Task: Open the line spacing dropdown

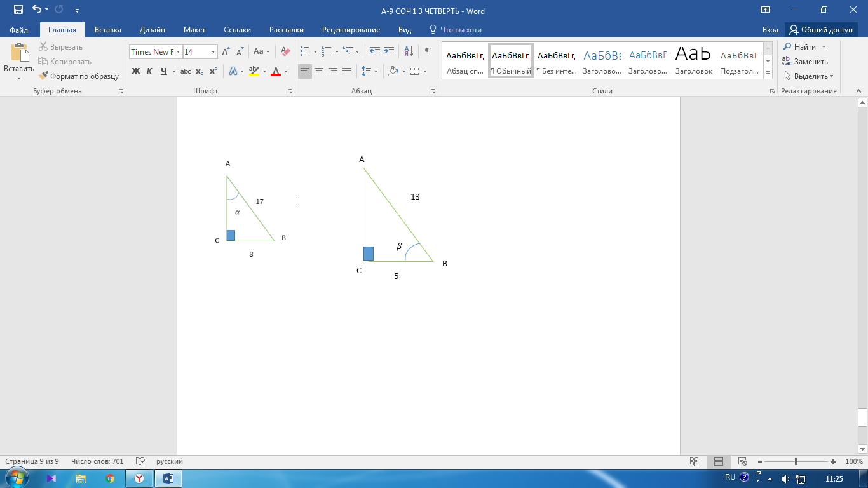Action: click(369, 71)
